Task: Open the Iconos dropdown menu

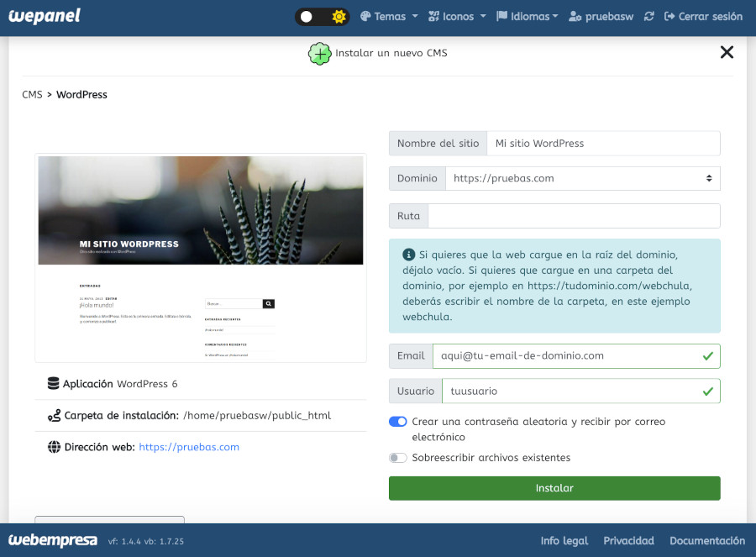Action: [x=457, y=17]
